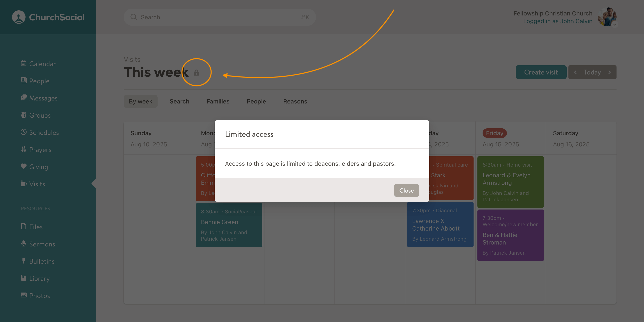Viewport: 644px width, 322px height.
Task: Click the Friday date badge
Action: coord(495,133)
